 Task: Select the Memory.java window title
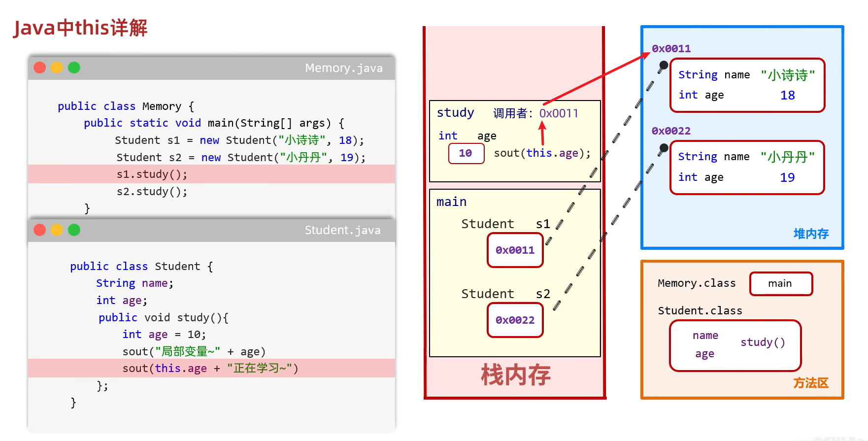pyautogui.click(x=343, y=68)
